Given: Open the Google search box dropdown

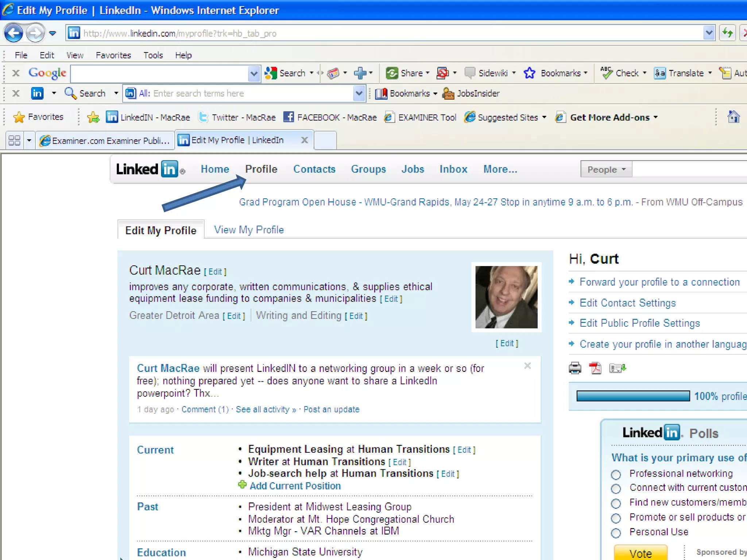Looking at the screenshot, I should (x=254, y=74).
